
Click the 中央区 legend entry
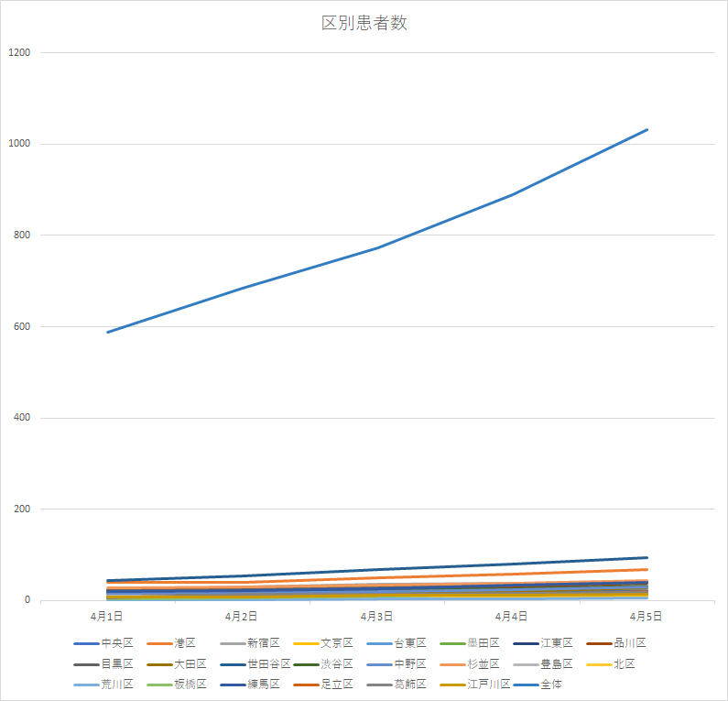(103, 643)
